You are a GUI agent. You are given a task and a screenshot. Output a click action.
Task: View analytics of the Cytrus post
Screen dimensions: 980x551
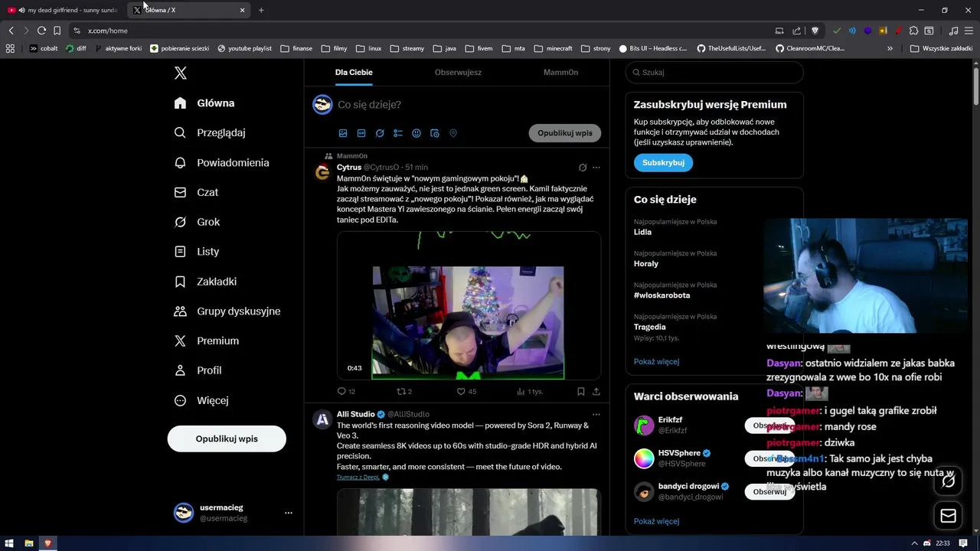coord(530,391)
